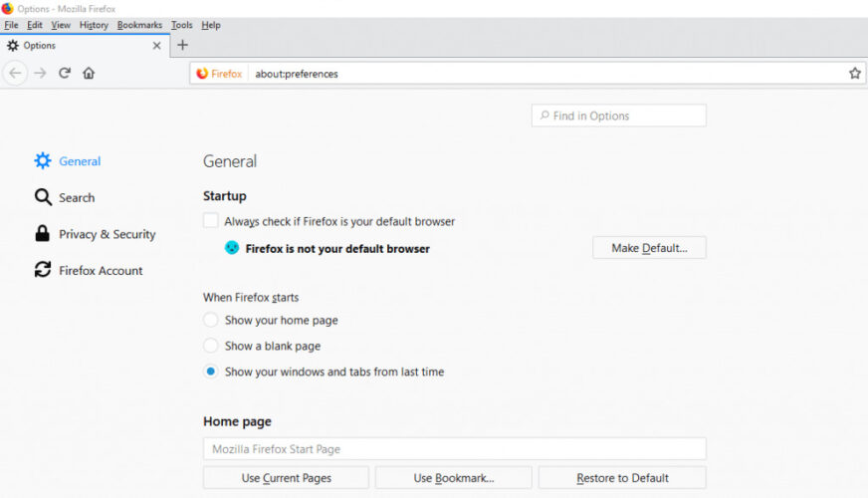The height and width of the screenshot is (498, 868).
Task: Click the Make Default button
Action: (x=649, y=248)
